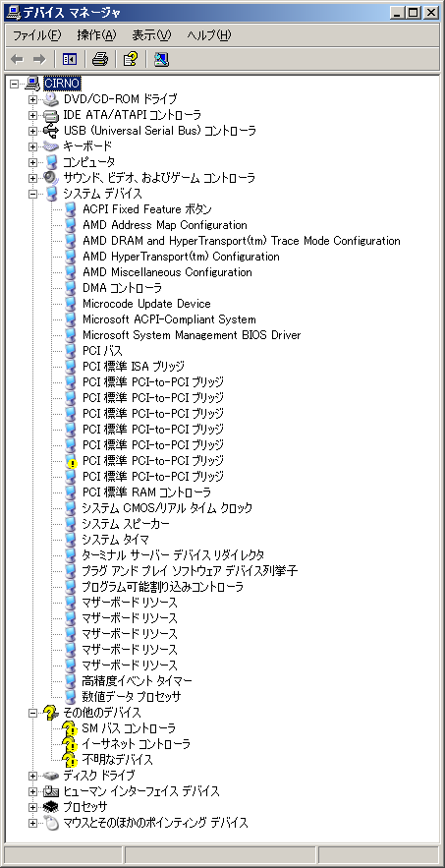Toggle the console tree toolbar icon
The height and width of the screenshot is (868, 445).
point(70,59)
